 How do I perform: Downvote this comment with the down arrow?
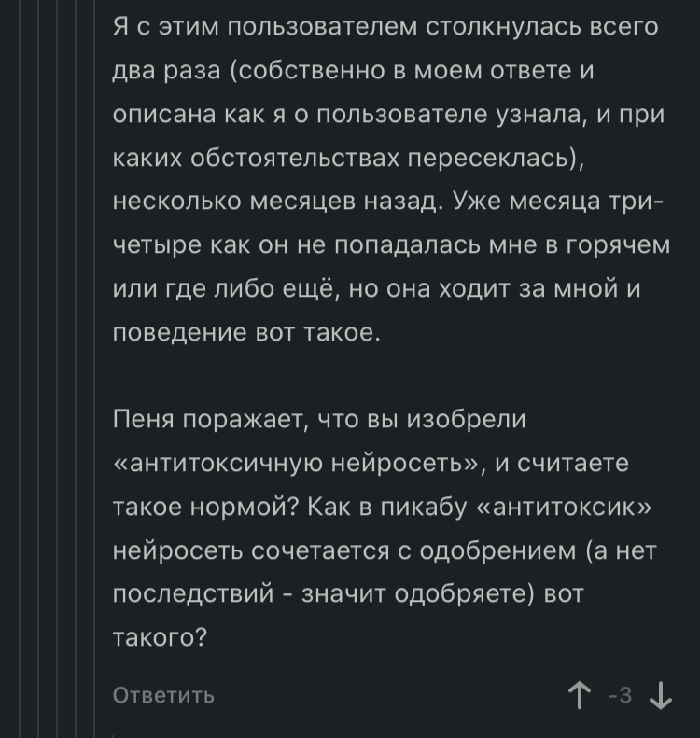(x=660, y=695)
